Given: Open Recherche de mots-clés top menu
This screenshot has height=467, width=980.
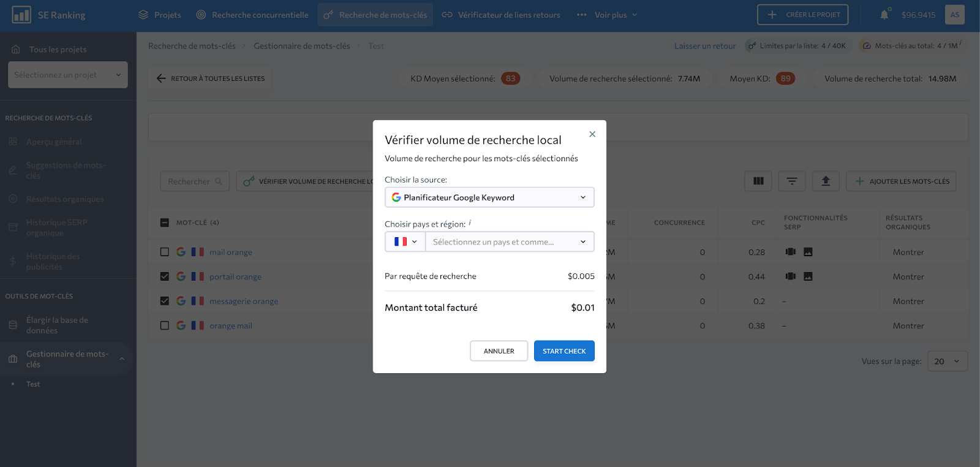Looking at the screenshot, I should [x=375, y=15].
